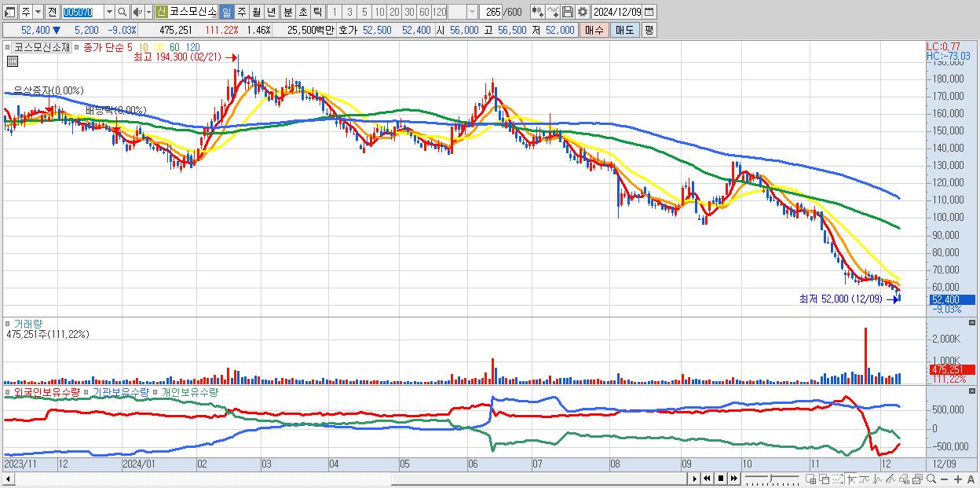Toggle the 개인보유수량 legend marker
The image size is (980, 488).
click(x=156, y=391)
